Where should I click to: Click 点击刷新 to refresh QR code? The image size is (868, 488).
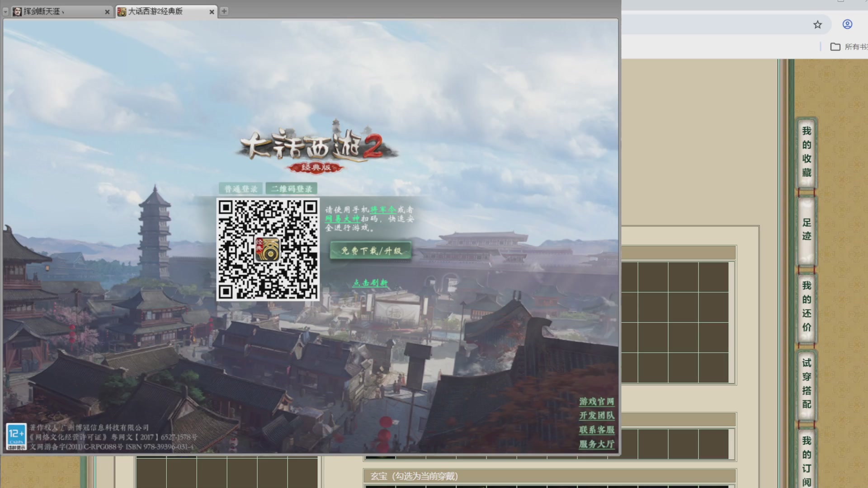(370, 283)
